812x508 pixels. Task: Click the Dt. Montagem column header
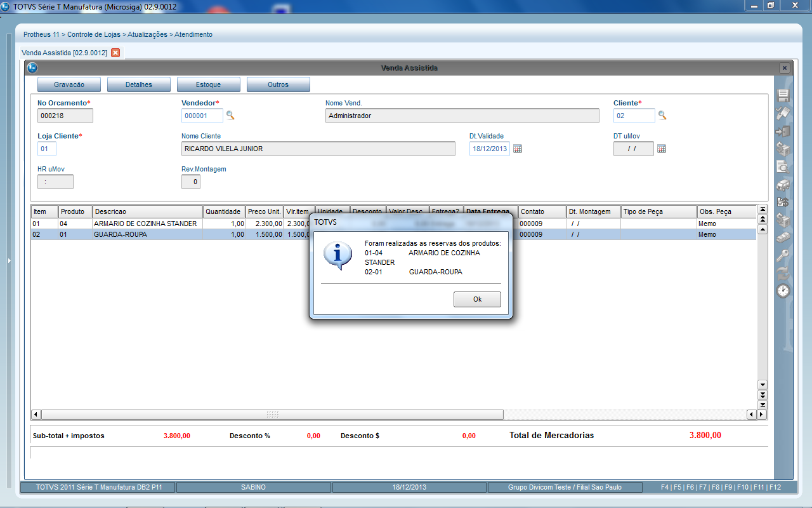[594, 211]
